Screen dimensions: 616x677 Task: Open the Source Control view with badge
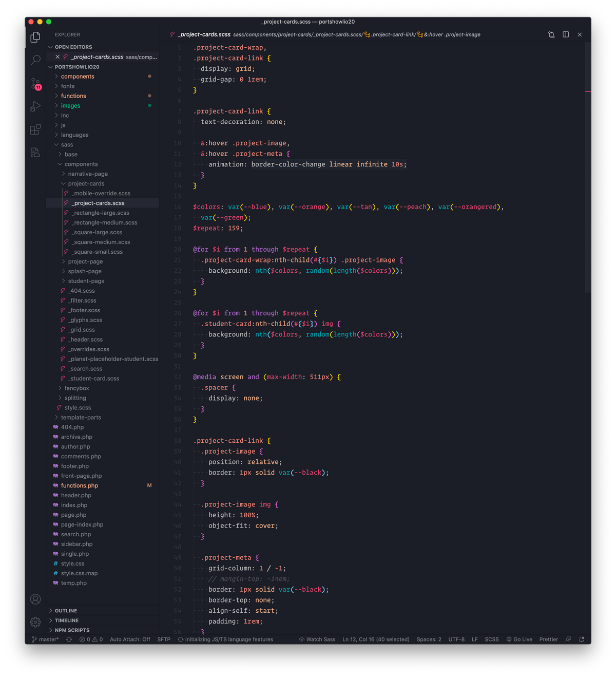(35, 84)
